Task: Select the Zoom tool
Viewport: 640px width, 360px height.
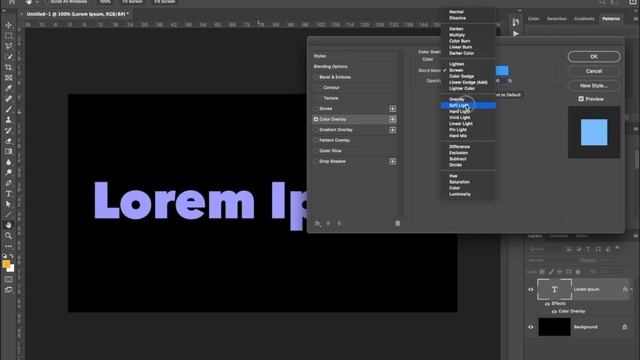Action: click(8, 236)
